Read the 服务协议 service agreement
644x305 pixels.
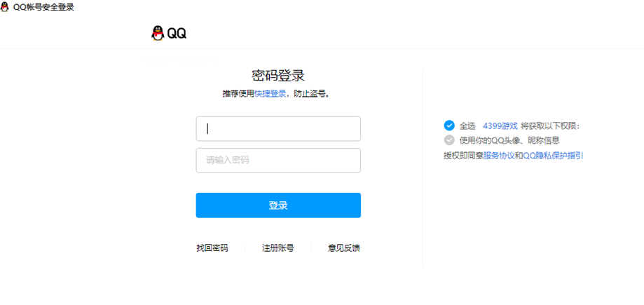[499, 156]
